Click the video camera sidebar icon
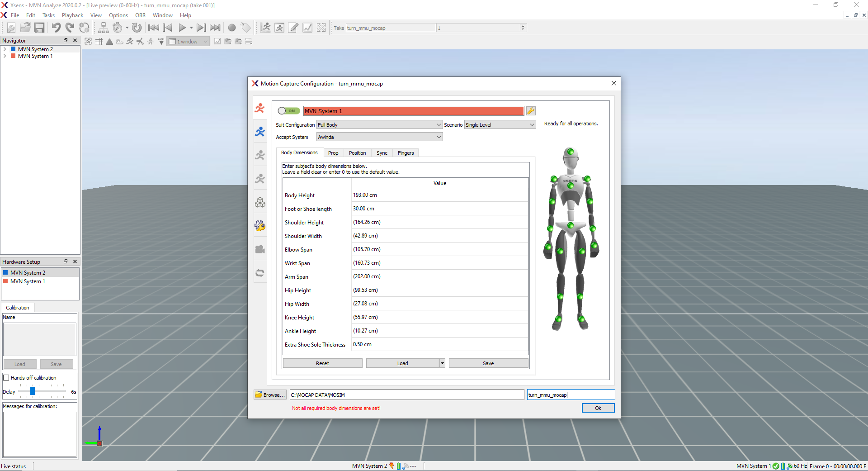 260,249
